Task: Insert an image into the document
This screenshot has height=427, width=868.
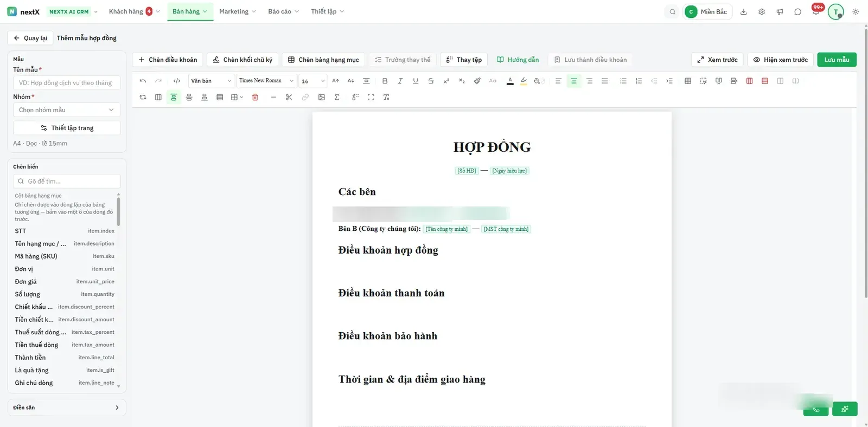Action: 322,98
